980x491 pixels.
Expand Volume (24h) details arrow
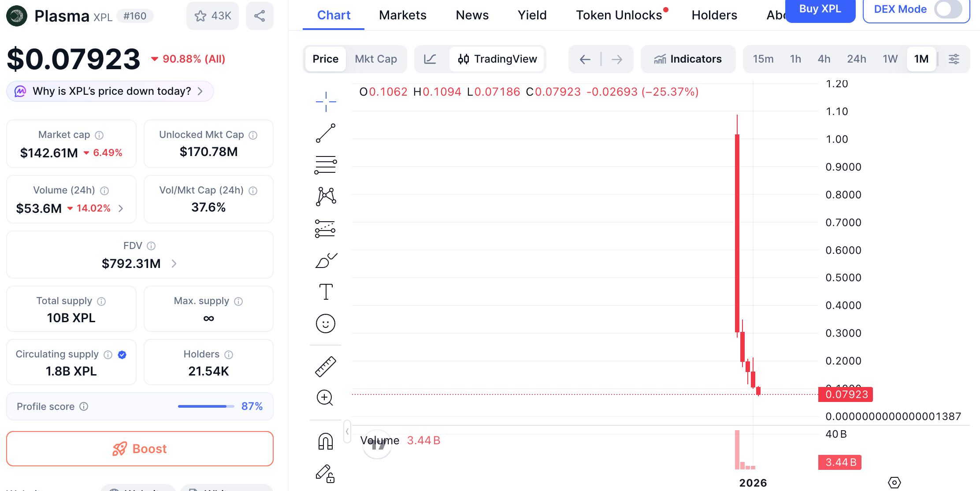[x=121, y=208]
